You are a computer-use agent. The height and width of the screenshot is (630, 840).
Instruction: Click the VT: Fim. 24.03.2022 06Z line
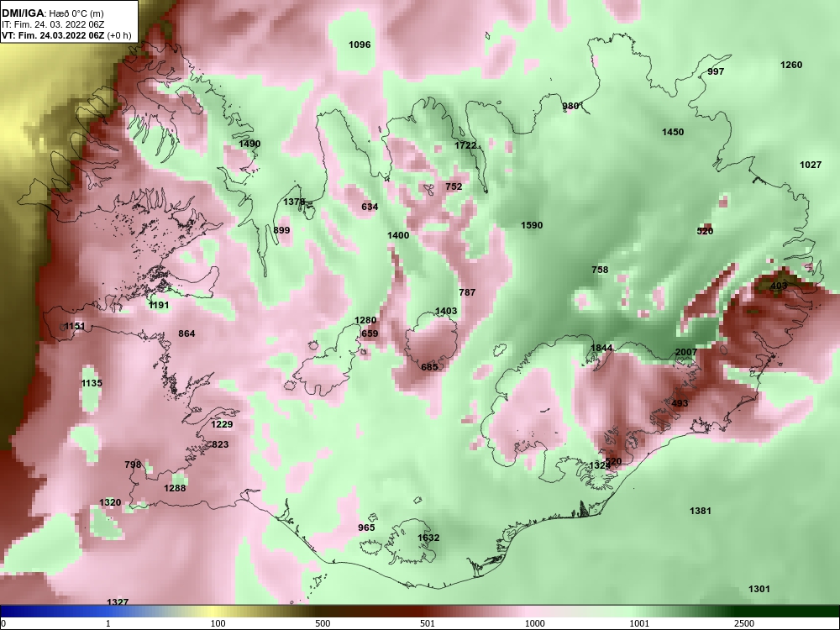66,35
